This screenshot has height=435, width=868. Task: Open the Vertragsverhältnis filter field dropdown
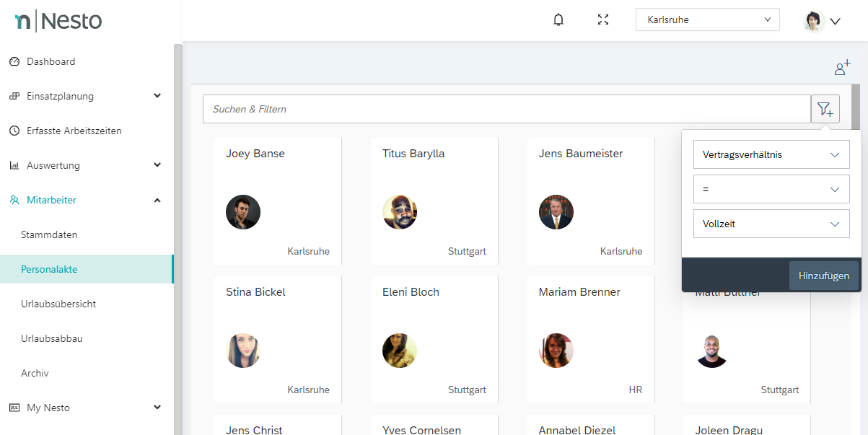pyautogui.click(x=771, y=154)
